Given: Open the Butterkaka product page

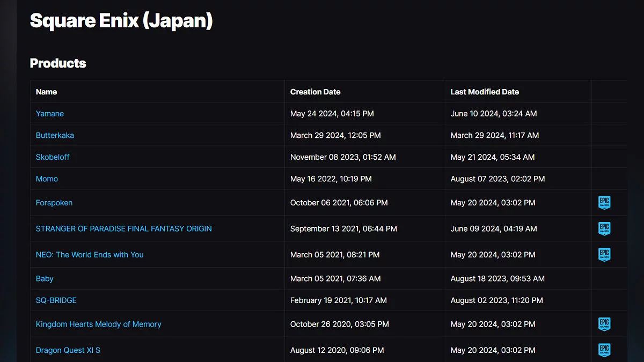Looking at the screenshot, I should [55, 135].
